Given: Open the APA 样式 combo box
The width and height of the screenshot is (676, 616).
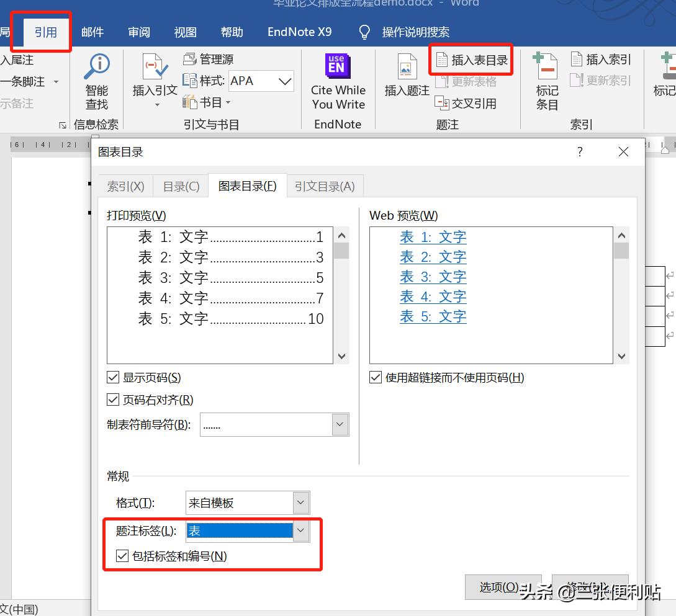Looking at the screenshot, I should click(285, 81).
